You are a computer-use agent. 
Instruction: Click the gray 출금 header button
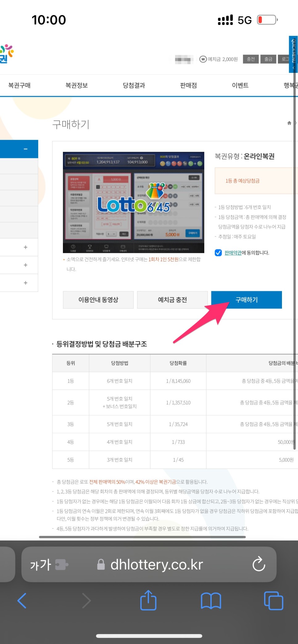(268, 59)
